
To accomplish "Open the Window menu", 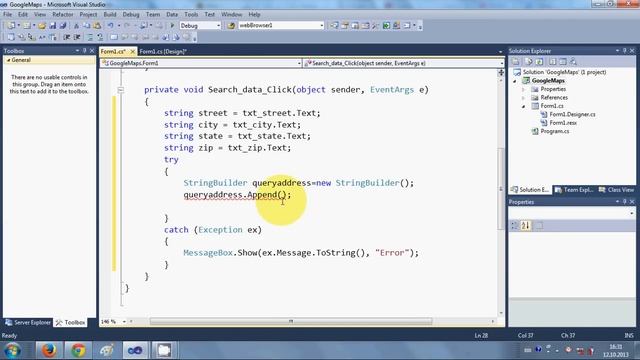I will [231, 14].
